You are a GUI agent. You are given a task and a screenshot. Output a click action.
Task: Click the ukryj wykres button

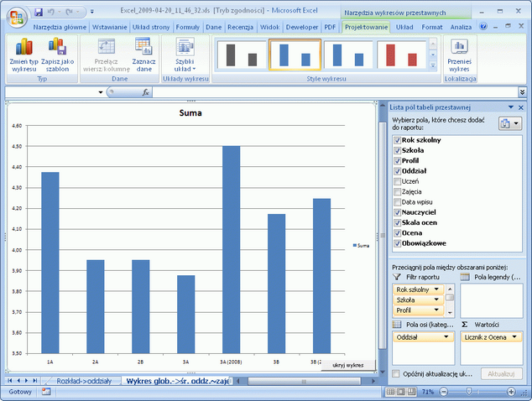[348, 366]
